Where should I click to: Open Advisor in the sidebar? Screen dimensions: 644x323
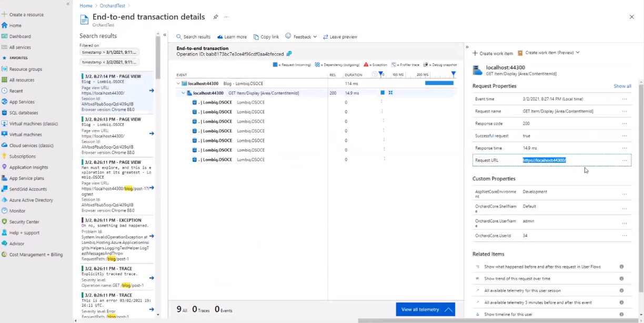pyautogui.click(x=17, y=243)
